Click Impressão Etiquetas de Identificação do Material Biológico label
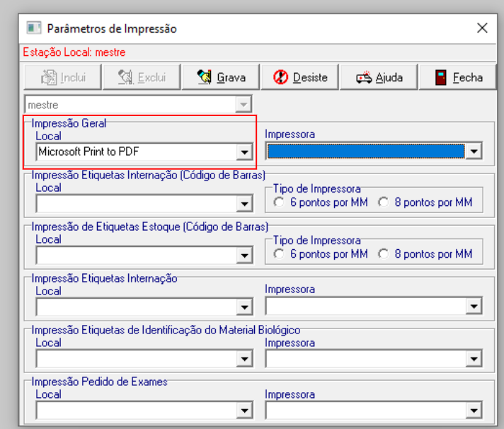504x429 pixels. 166,330
